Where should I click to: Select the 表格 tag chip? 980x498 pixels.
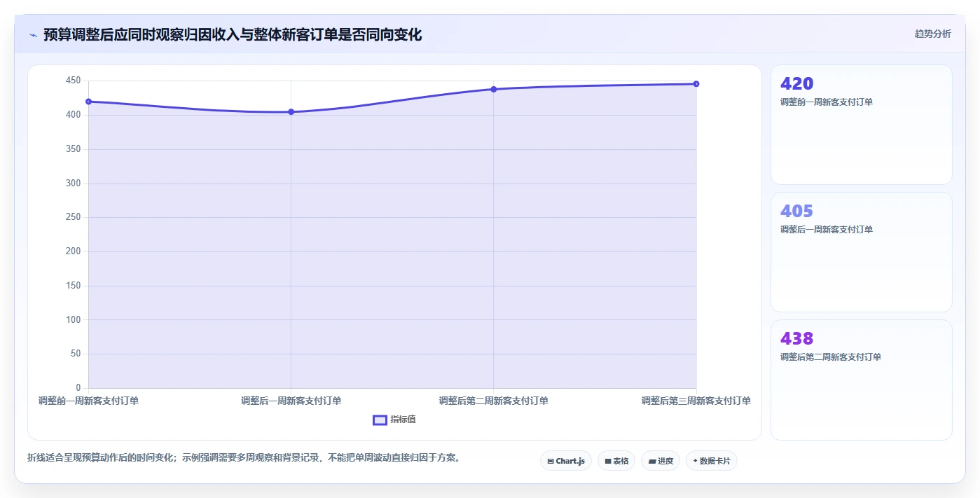coord(616,461)
